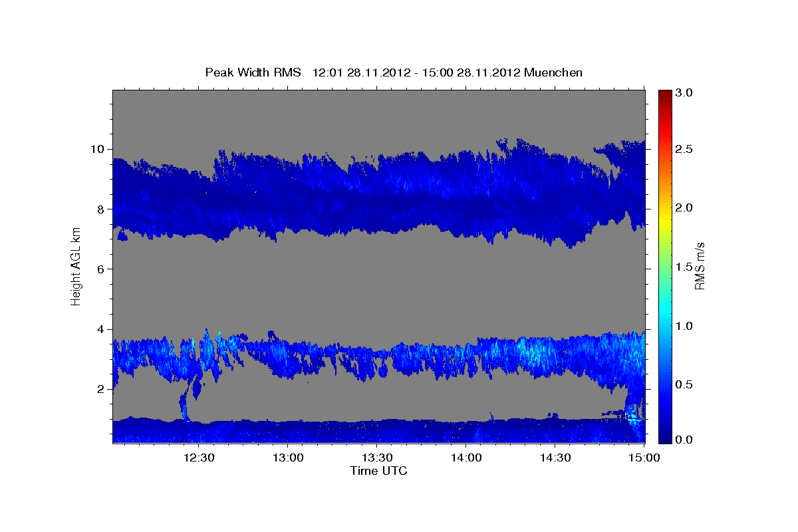Click the 15:00 time tick label
This screenshot has width=798, height=532.
coord(644,458)
